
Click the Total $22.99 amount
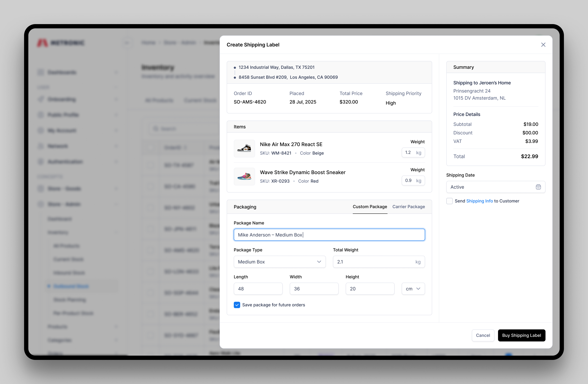(529, 156)
